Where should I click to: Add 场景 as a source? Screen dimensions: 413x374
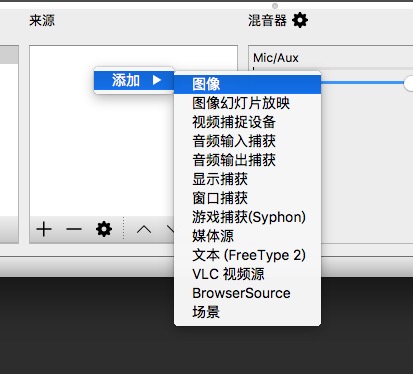[x=247, y=312]
